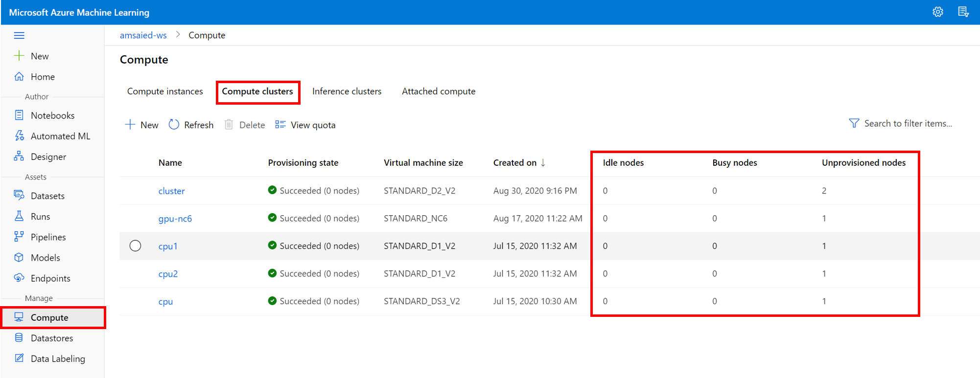The width and height of the screenshot is (980, 378).
Task: Click the STANDARD_DS3_V2 cell
Action: [x=422, y=301]
